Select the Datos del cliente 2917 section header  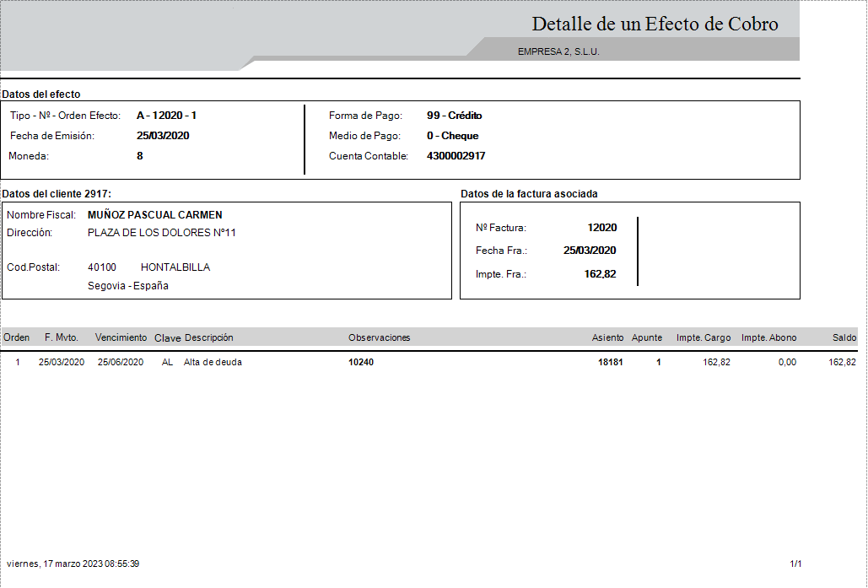tap(56, 193)
